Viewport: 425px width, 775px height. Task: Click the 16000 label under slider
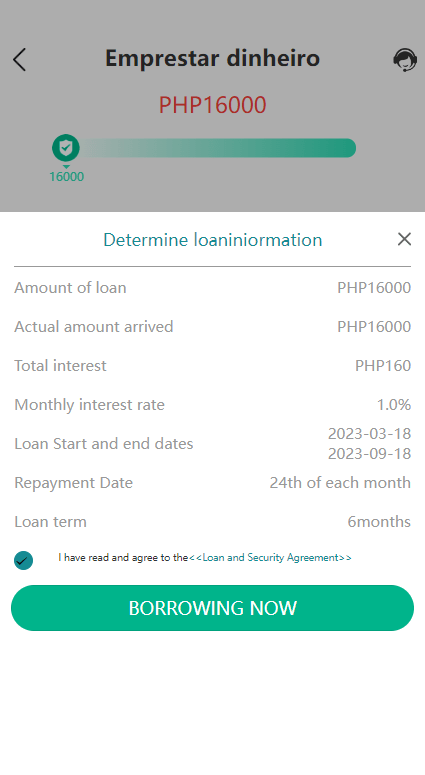(66, 176)
